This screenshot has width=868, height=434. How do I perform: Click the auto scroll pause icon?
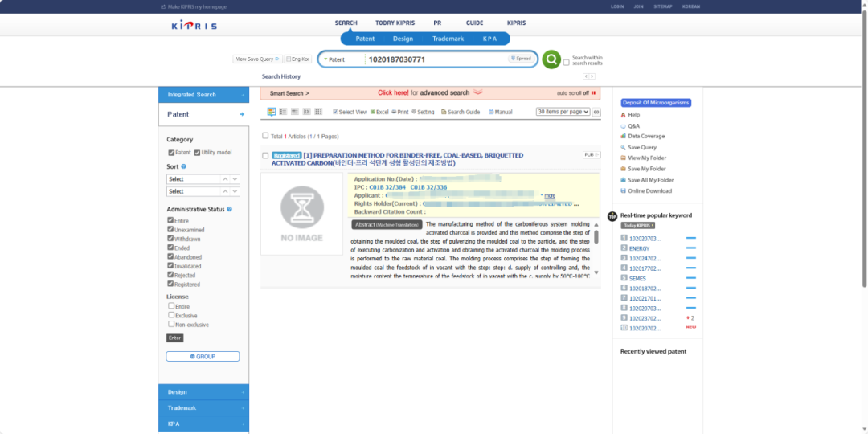[593, 93]
